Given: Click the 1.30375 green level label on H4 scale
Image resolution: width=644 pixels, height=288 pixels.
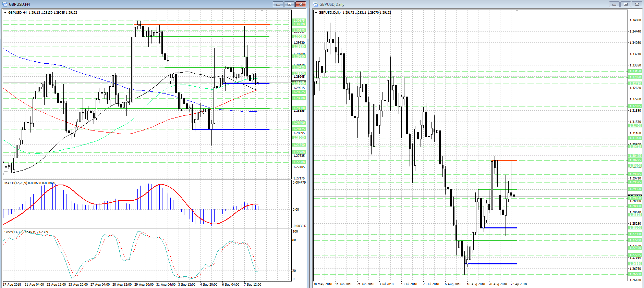Looking at the screenshot, I should pyautogui.click(x=299, y=21).
